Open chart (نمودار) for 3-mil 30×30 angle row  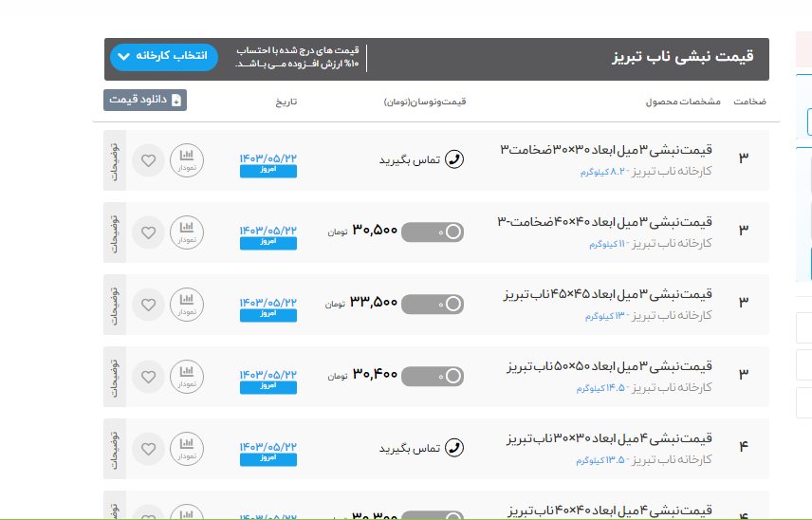(187, 160)
